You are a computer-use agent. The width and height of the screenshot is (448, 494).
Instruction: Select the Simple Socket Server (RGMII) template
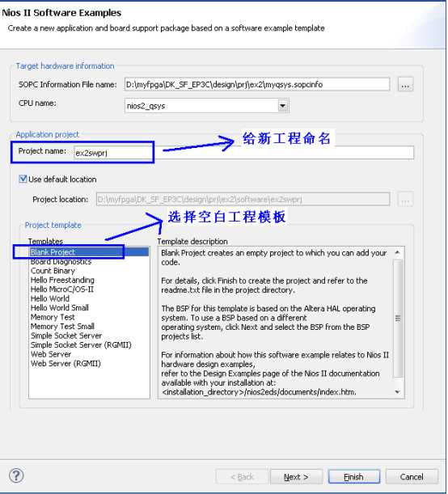(x=81, y=345)
